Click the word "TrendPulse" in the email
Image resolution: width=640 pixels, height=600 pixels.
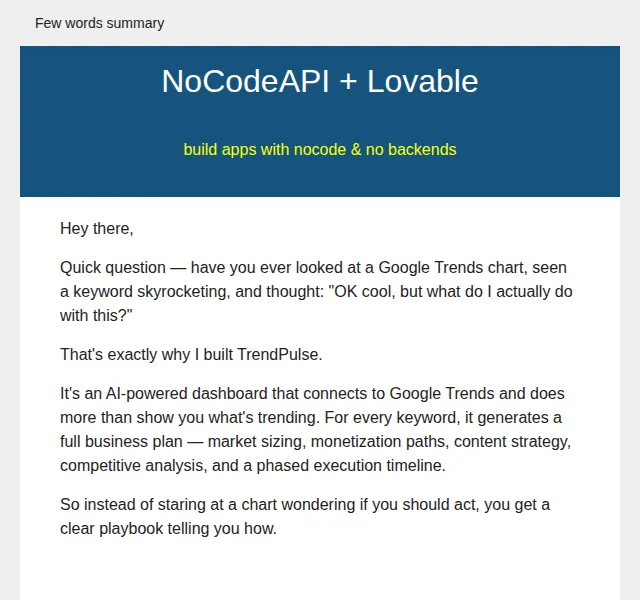click(x=280, y=355)
